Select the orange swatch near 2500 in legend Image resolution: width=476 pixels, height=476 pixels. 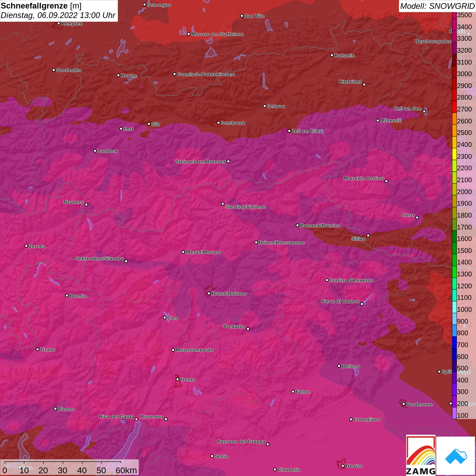454,131
